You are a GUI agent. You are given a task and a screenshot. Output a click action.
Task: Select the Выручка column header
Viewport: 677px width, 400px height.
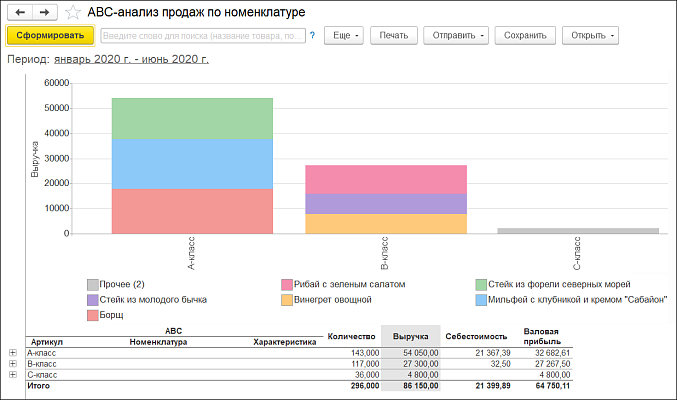coord(408,337)
